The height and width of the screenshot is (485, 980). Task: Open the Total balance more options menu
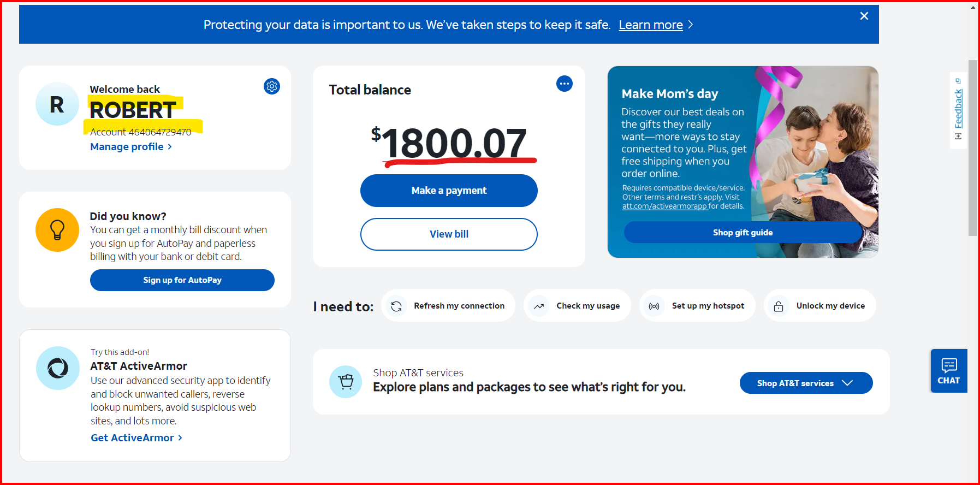point(565,84)
